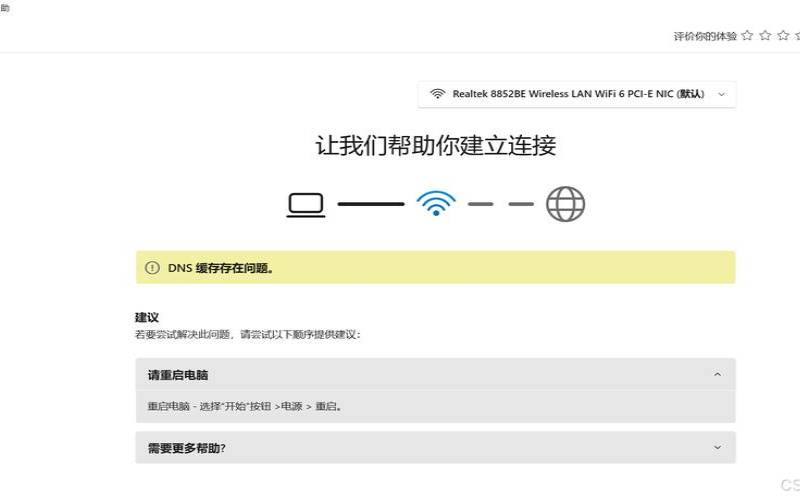800x500 pixels.
Task: Click the down chevron in 需要更多帮助? row
Action: pos(717,447)
